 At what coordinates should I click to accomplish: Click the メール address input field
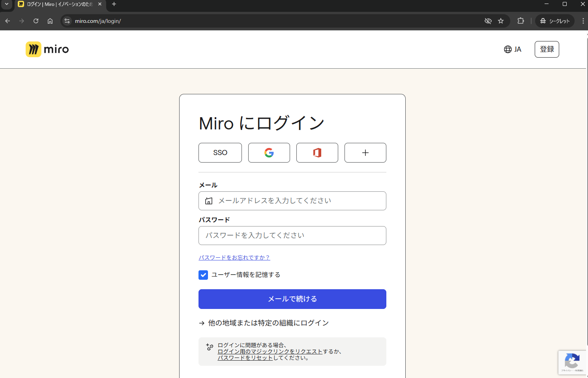(292, 201)
